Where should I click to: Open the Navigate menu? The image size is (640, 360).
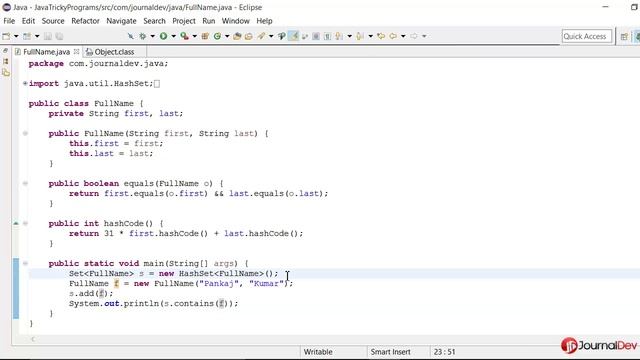point(121,21)
